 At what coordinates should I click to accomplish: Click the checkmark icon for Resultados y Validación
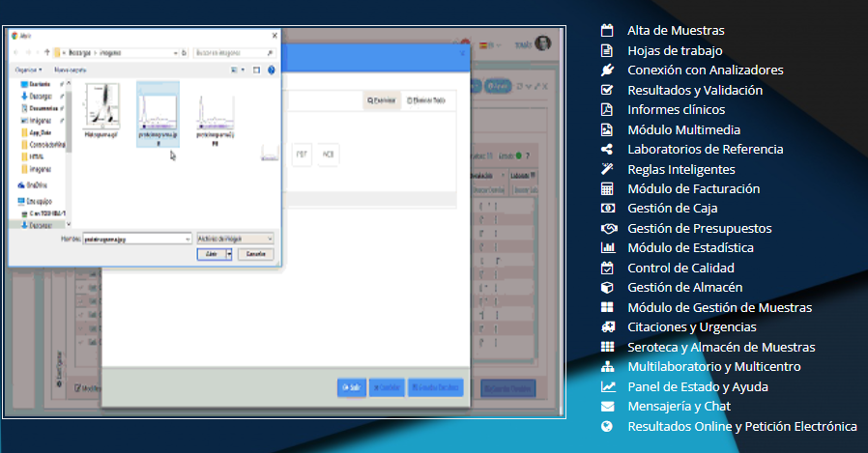(607, 90)
